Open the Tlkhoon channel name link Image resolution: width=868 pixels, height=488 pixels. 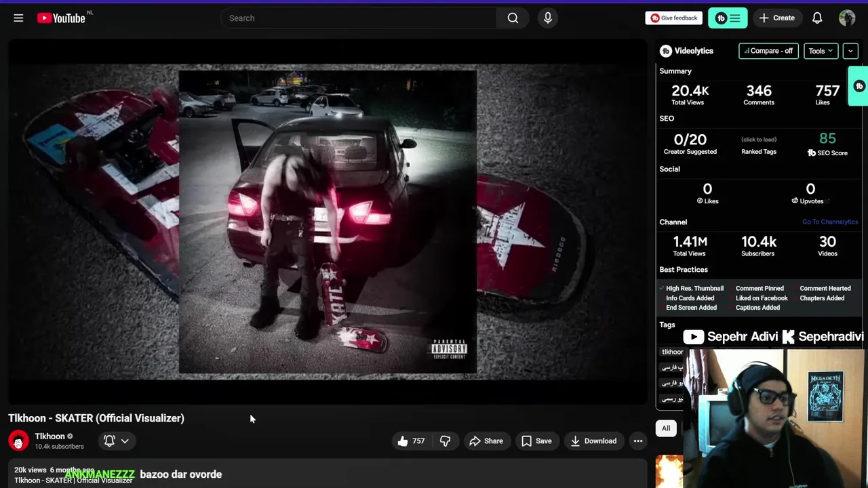click(50, 436)
